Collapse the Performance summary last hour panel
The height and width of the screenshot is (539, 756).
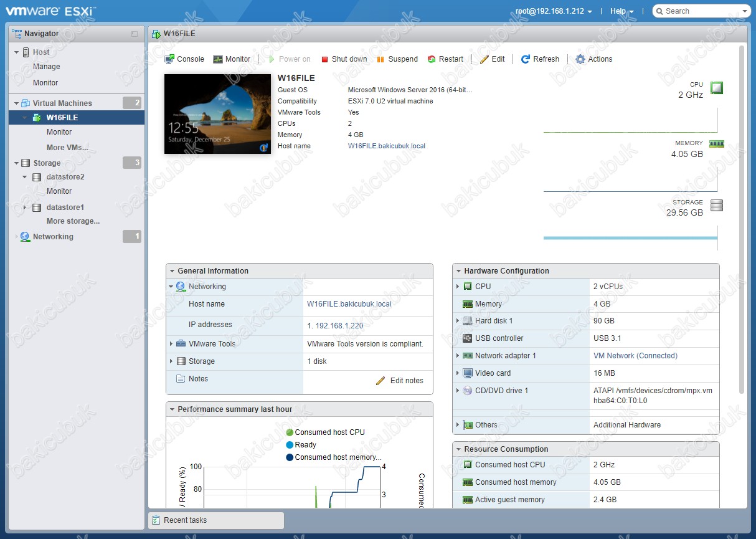(x=172, y=409)
